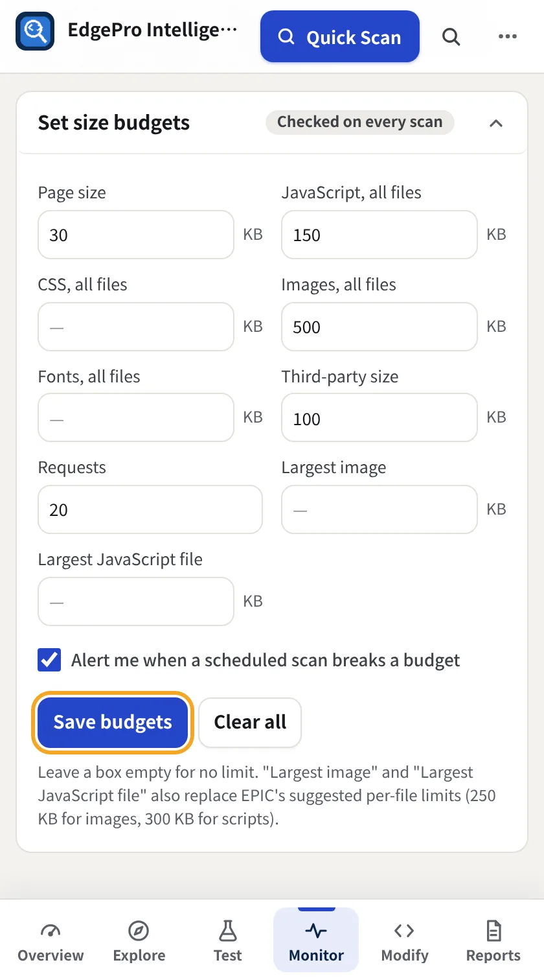Collapse the Set size budgets section
Viewport: 544px width, 980px height.
(x=496, y=123)
